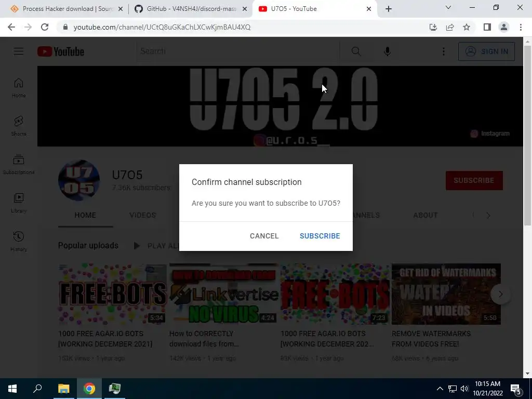This screenshot has width=532, height=399.
Task: Open a new browser tab
Action: tap(389, 9)
